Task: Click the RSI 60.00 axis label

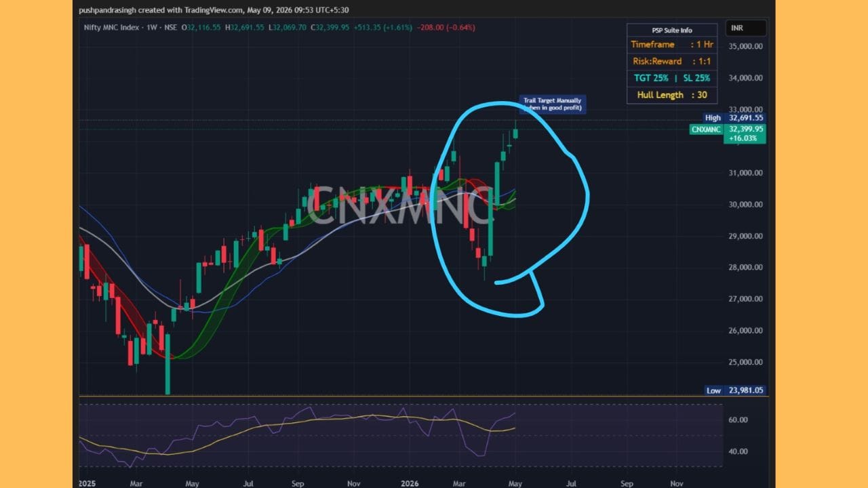Action: point(738,420)
